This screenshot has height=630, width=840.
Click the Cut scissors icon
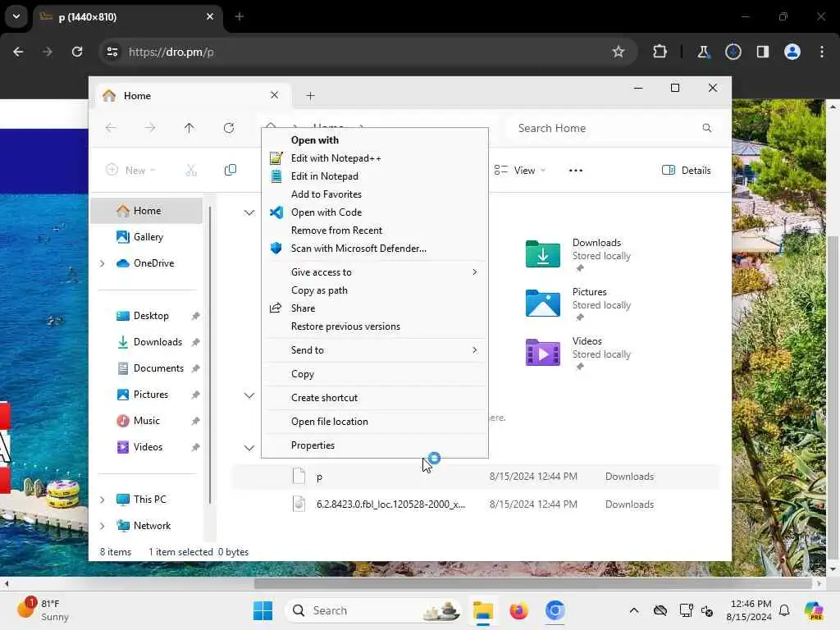point(191,171)
